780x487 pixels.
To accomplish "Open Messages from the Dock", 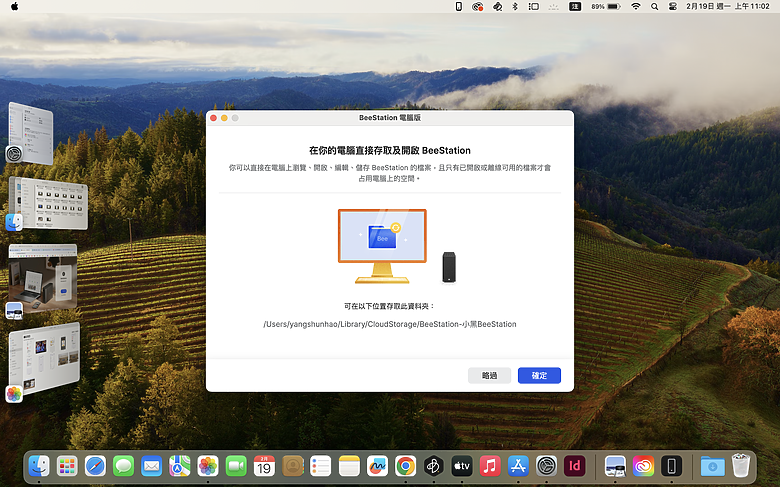I will click(123, 466).
